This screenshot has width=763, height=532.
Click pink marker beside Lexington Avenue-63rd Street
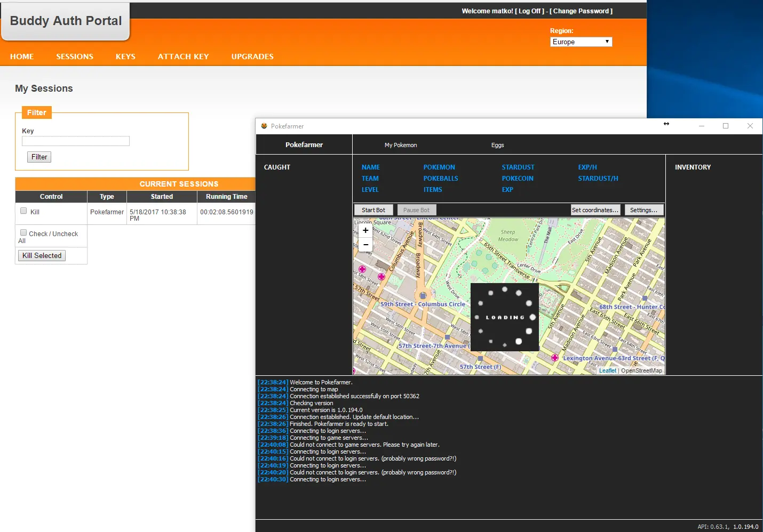(555, 358)
